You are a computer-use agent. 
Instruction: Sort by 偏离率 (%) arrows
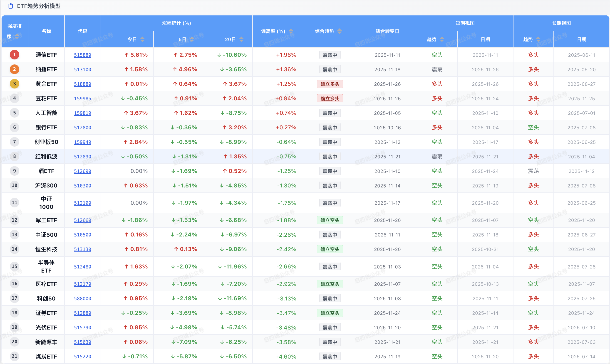coord(291,31)
